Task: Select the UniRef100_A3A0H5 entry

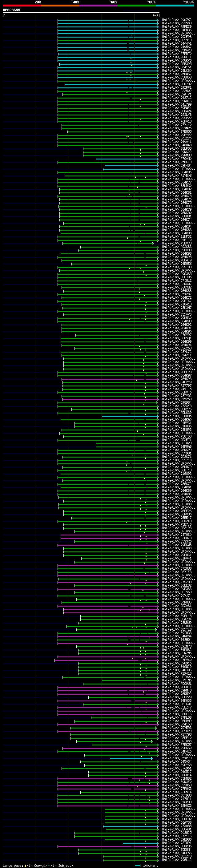Action: [177, 416]
